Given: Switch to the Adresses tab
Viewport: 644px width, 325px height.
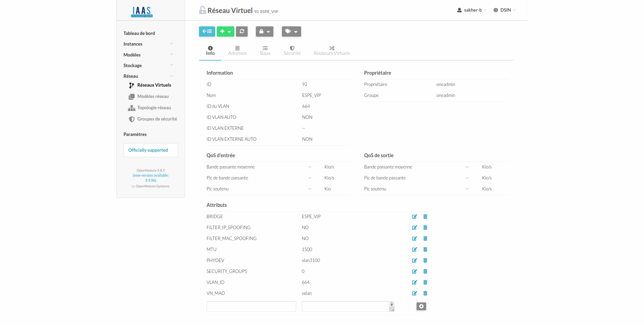Looking at the screenshot, I should 237,51.
